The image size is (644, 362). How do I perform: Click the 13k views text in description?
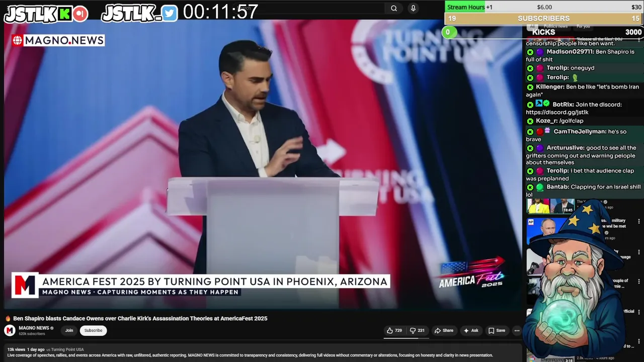[16, 349]
